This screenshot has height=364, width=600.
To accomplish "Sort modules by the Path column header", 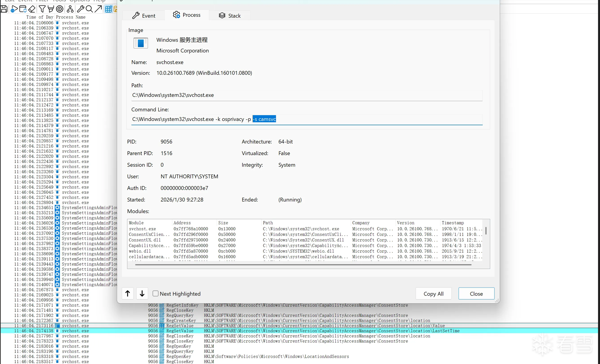I will tap(306, 223).
